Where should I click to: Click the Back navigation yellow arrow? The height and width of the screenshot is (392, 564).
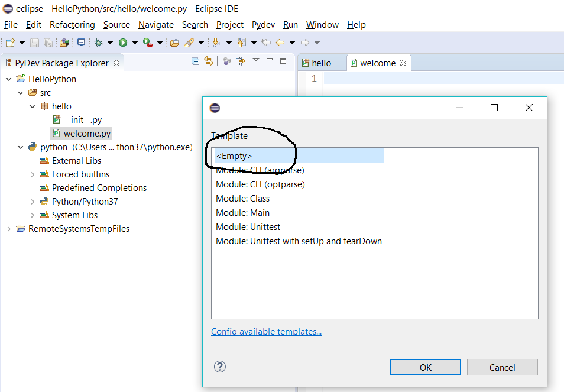point(280,43)
